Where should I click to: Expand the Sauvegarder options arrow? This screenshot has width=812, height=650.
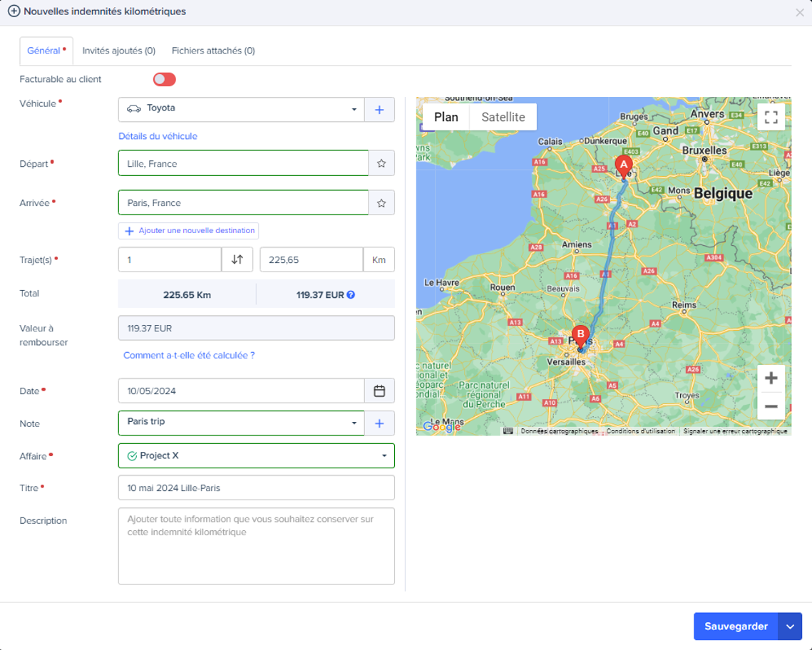[x=790, y=626]
